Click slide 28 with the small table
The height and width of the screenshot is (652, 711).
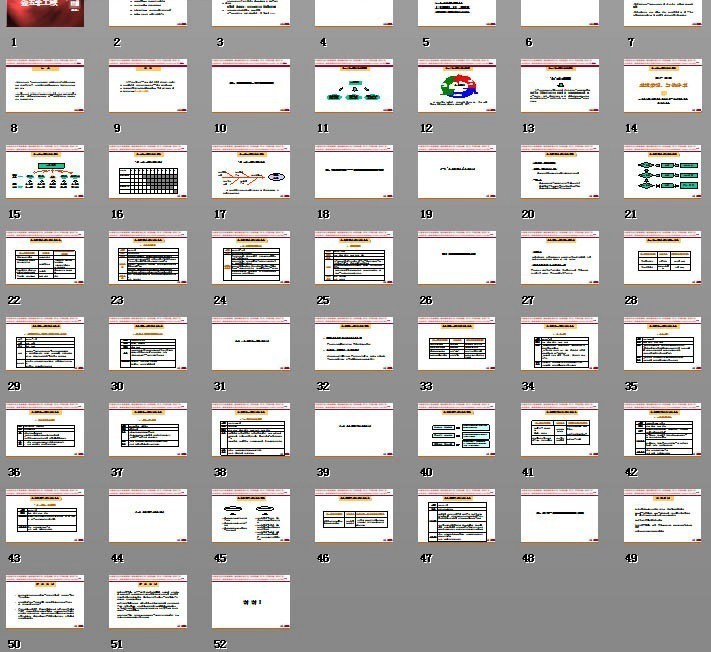coord(662,258)
